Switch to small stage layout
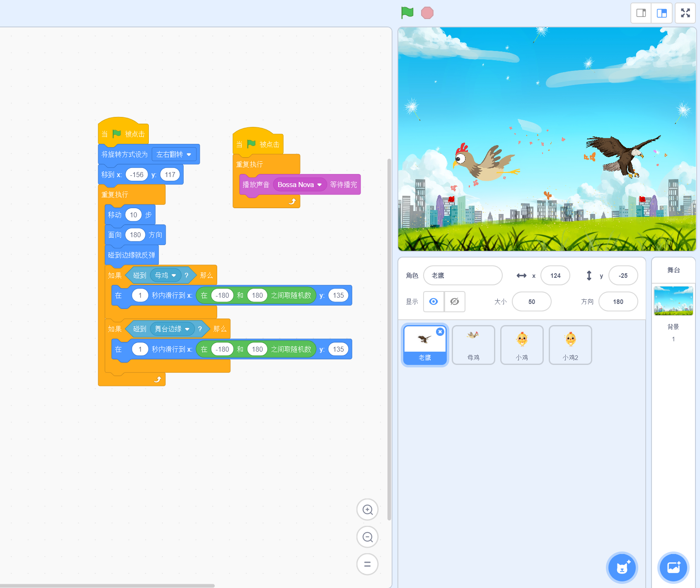This screenshot has width=700, height=588. point(641,13)
